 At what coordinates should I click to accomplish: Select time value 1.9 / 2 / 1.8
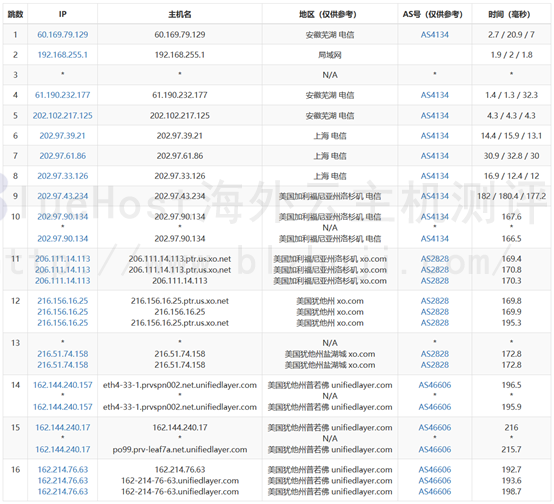[511, 55]
